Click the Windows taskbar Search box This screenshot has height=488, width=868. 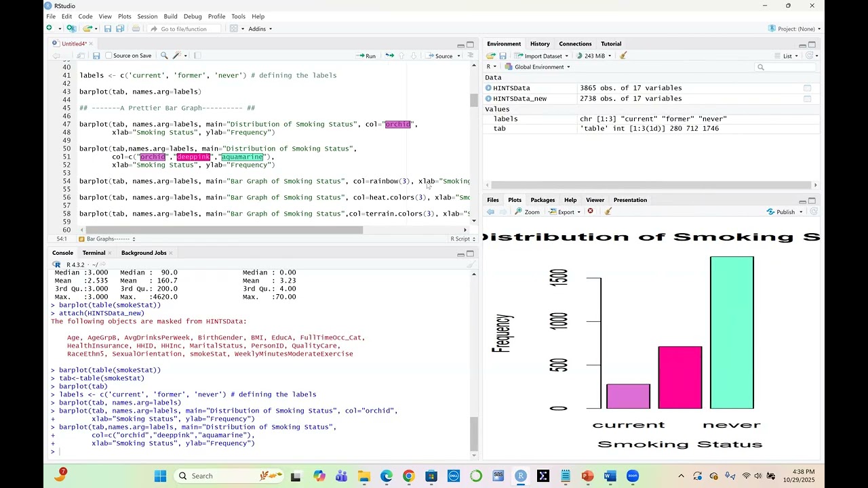227,476
